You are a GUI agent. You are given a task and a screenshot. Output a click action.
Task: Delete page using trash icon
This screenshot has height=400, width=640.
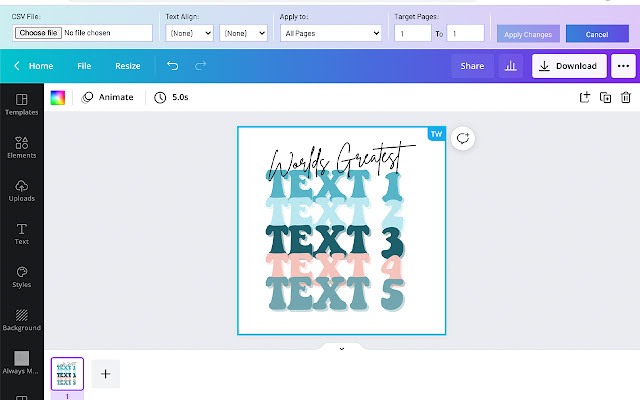click(626, 97)
